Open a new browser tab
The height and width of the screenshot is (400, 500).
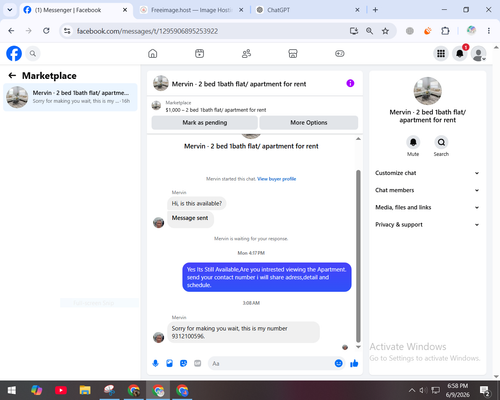click(x=375, y=10)
